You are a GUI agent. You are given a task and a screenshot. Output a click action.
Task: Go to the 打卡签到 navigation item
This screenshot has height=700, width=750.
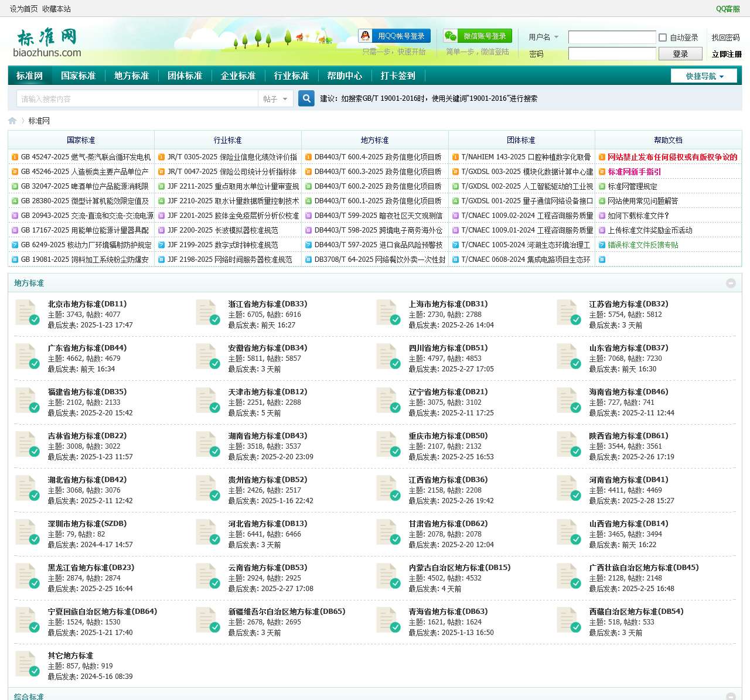point(397,76)
